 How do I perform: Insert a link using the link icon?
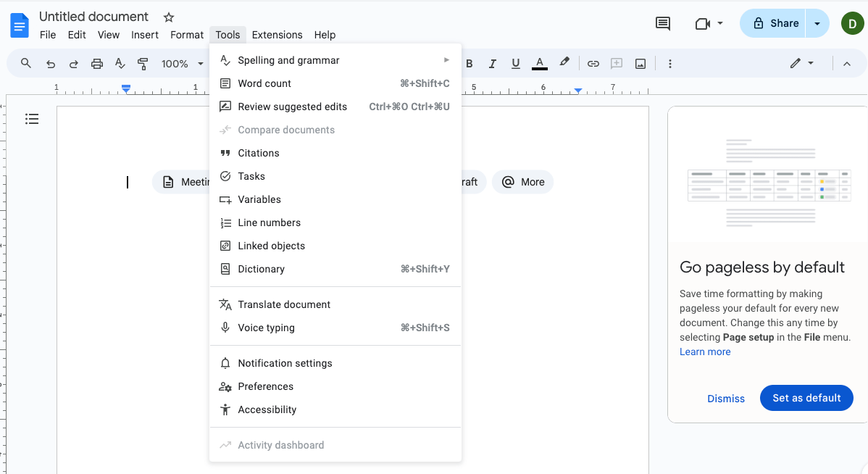(x=593, y=63)
